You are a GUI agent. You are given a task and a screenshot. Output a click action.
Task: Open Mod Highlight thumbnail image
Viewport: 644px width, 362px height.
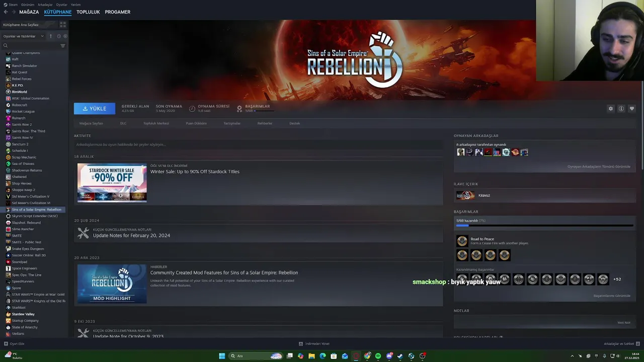112,284
